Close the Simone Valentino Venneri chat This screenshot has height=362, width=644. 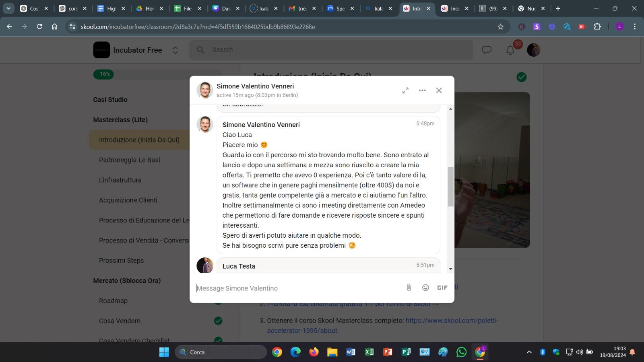(x=439, y=90)
